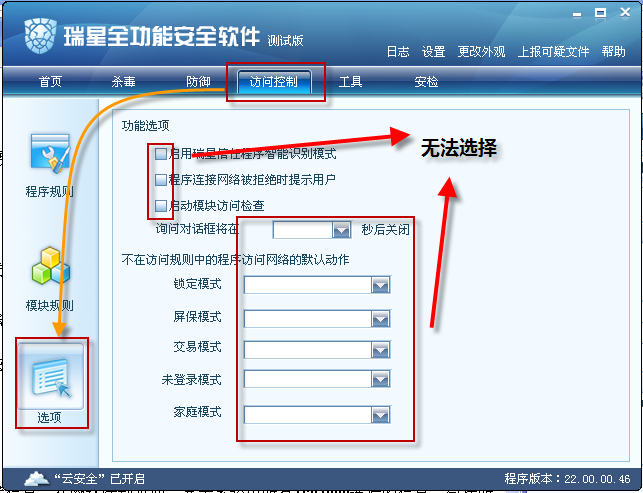This screenshot has height=493, width=643.
Task: Click the “云安全”已开启 status text
Action: 100,479
